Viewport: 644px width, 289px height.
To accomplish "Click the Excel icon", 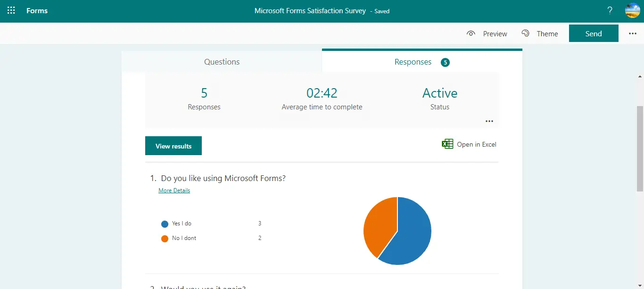I will point(447,144).
